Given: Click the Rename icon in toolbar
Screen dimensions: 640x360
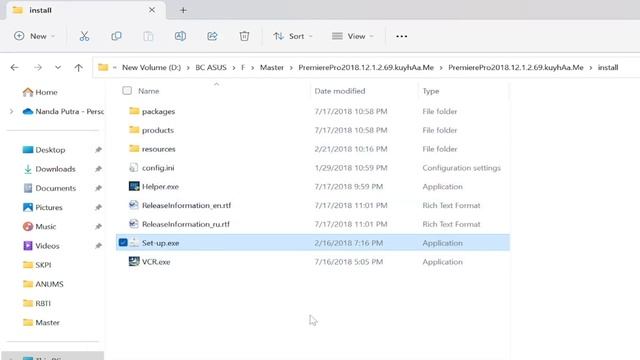Looking at the screenshot, I should (x=180, y=36).
